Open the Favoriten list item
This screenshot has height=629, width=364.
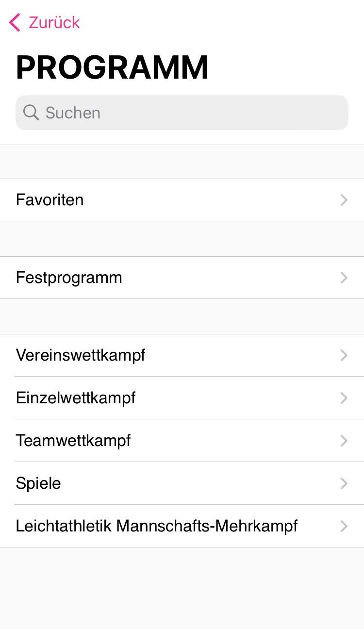(50, 200)
